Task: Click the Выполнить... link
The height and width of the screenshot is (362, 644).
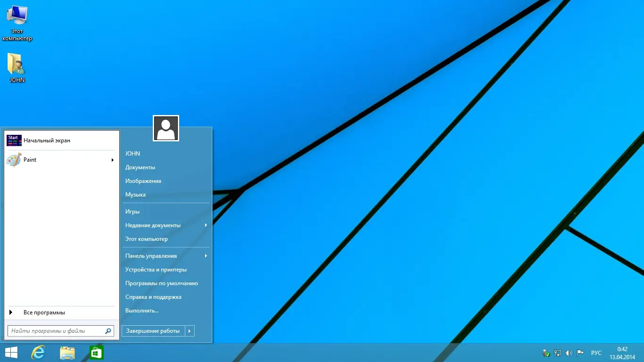Action: point(142,311)
